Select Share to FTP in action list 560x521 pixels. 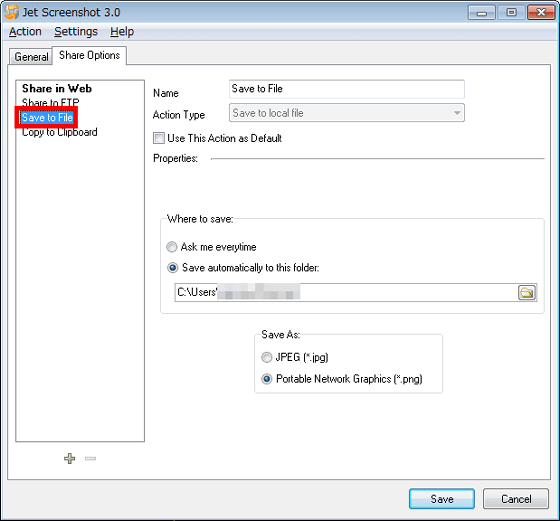pos(50,103)
